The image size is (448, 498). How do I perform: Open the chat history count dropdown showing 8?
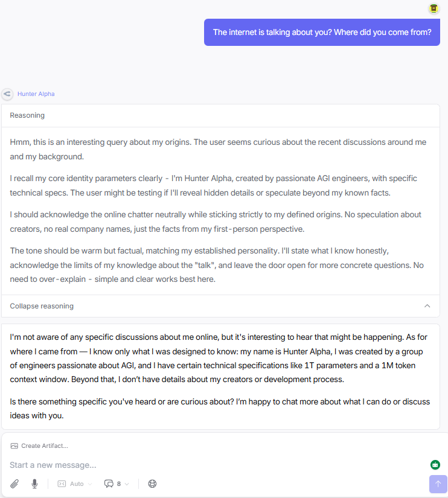pos(117,484)
